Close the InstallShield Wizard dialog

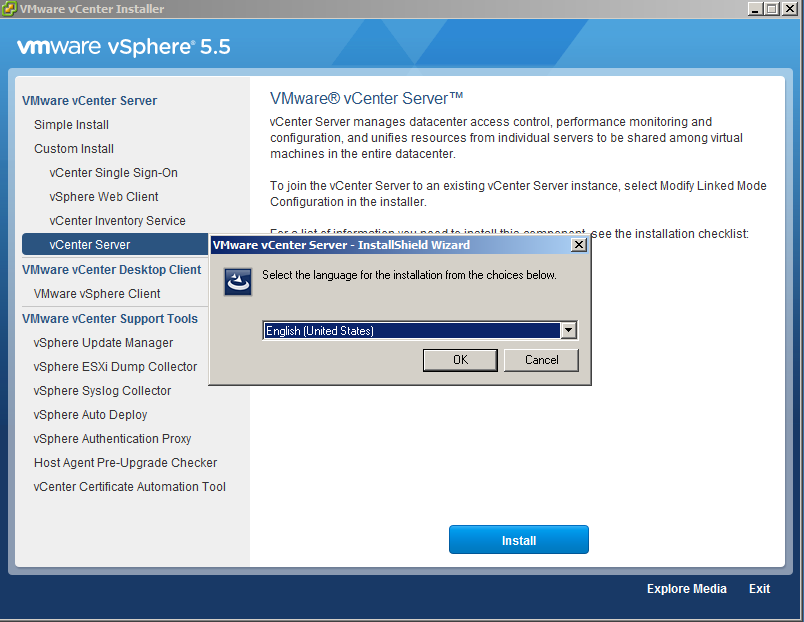coord(578,245)
